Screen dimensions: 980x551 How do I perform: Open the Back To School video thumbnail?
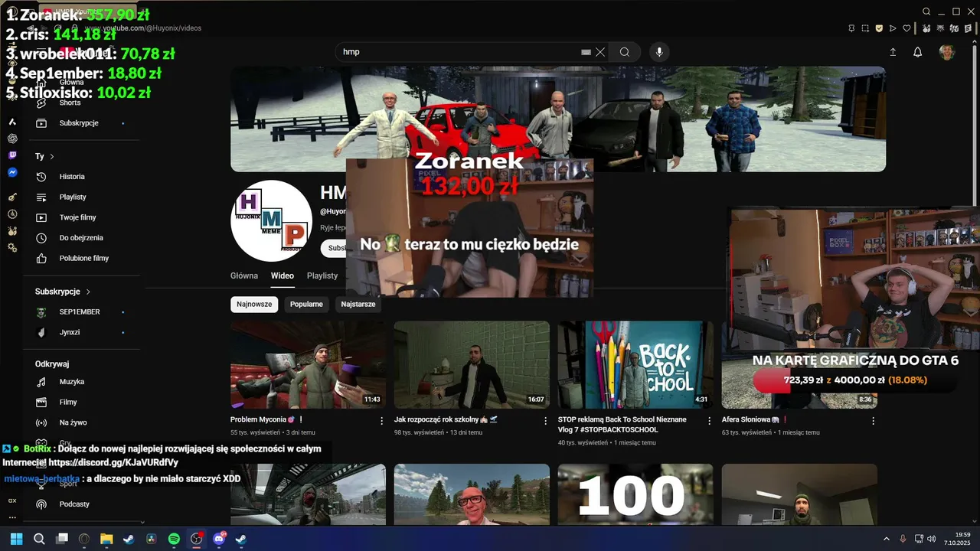pos(635,364)
